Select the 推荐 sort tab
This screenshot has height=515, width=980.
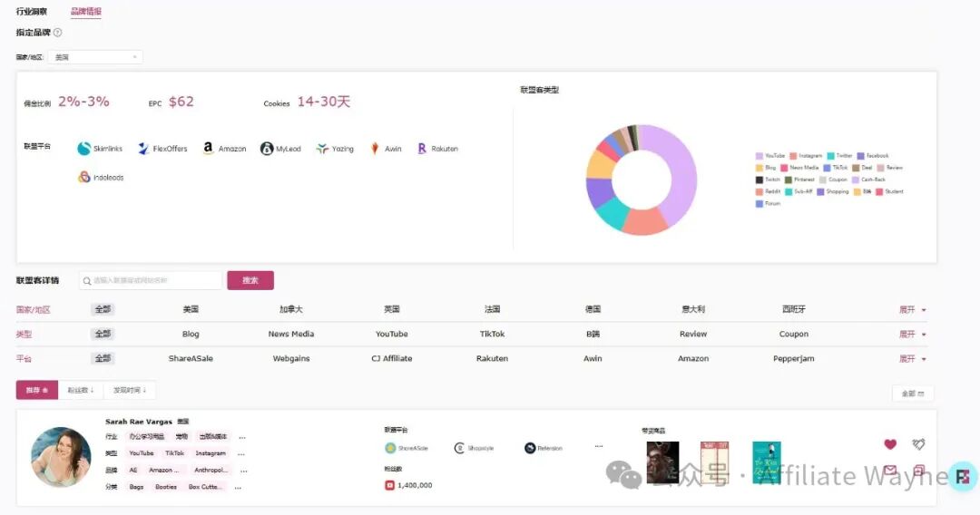37,390
